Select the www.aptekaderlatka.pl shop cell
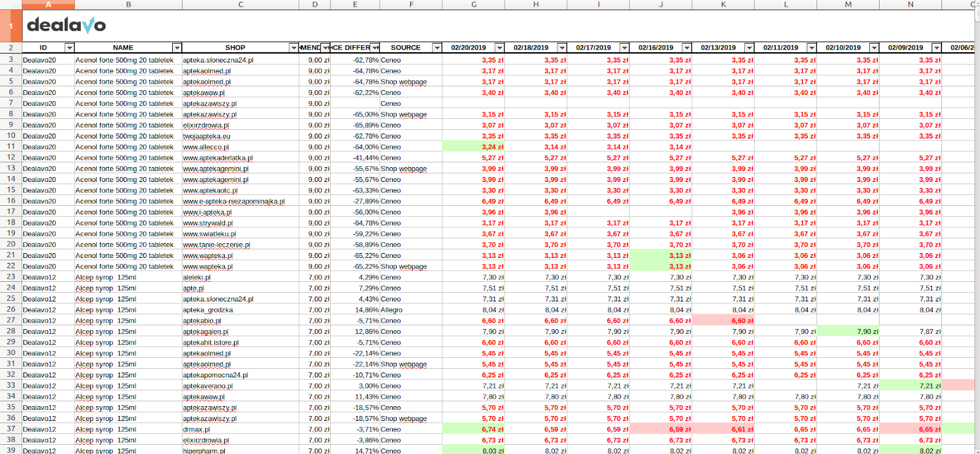 click(240, 157)
